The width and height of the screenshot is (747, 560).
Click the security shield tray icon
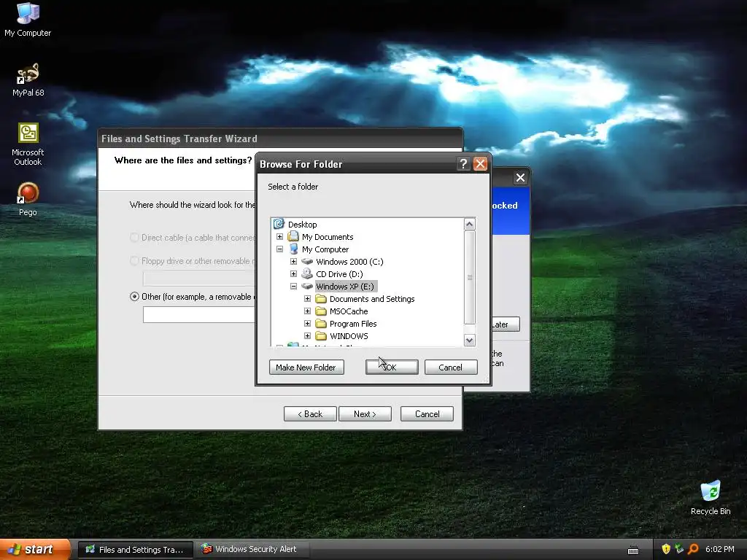coord(666,549)
